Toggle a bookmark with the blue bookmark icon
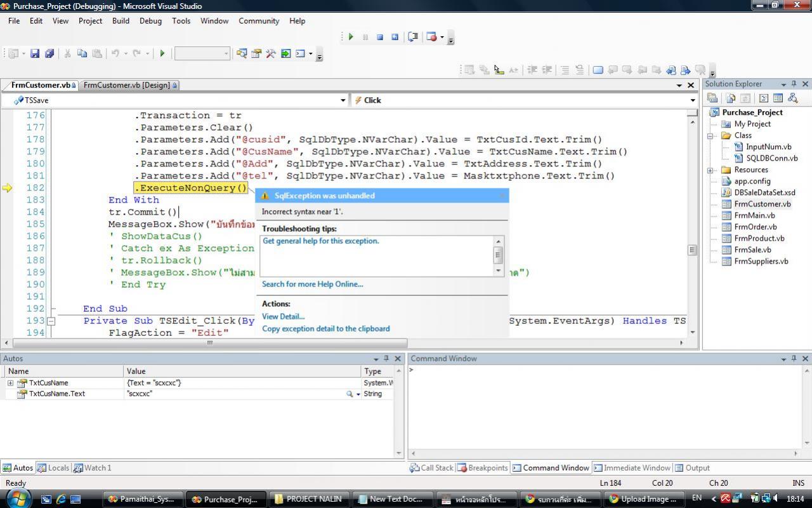 click(598, 70)
